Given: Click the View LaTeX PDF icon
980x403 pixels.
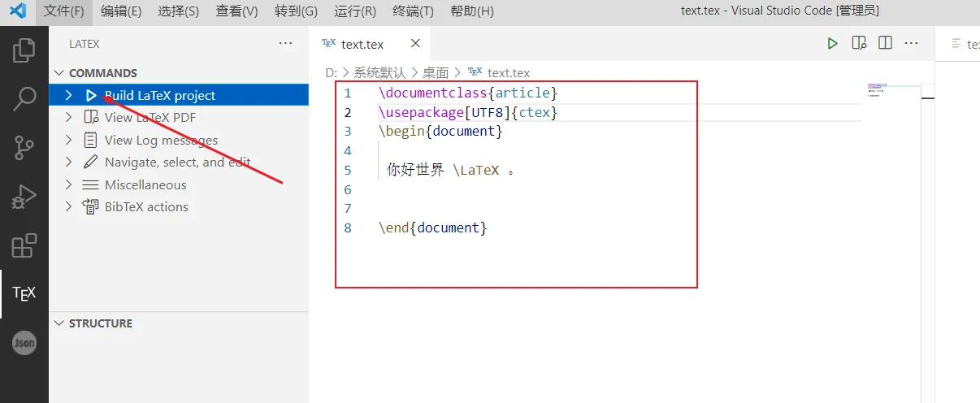Looking at the screenshot, I should click(x=91, y=118).
